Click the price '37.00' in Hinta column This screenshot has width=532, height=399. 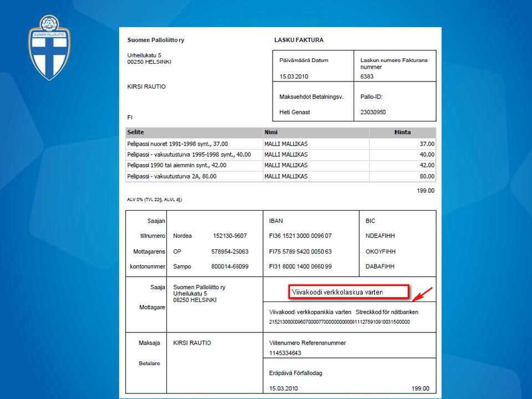tap(427, 144)
